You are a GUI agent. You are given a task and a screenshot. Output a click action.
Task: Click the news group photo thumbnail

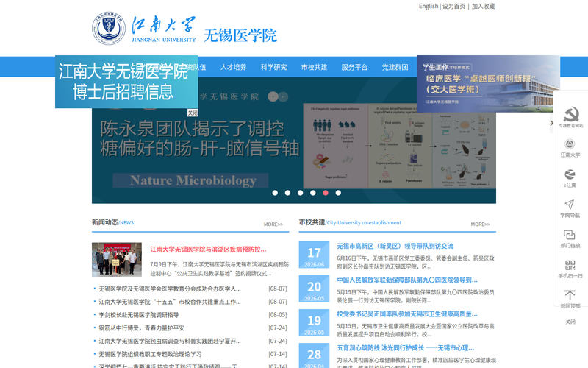[117, 260]
